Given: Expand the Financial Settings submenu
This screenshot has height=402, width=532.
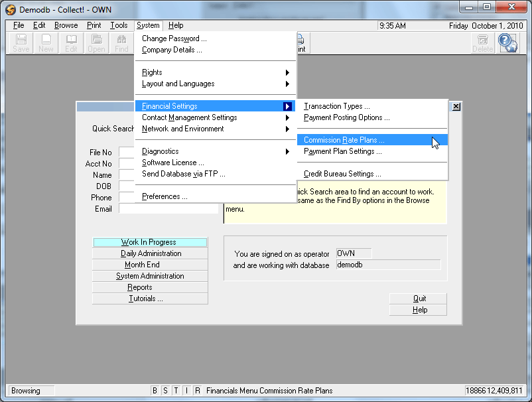Looking at the screenshot, I should click(216, 106).
